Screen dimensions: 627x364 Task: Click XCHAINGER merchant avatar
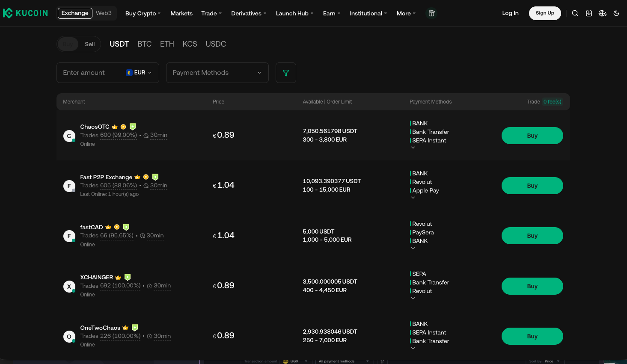pyautogui.click(x=69, y=287)
